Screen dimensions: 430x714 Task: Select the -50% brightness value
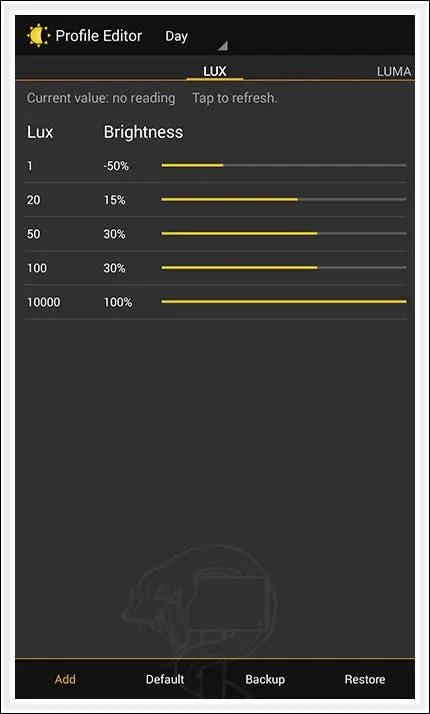pyautogui.click(x=116, y=166)
